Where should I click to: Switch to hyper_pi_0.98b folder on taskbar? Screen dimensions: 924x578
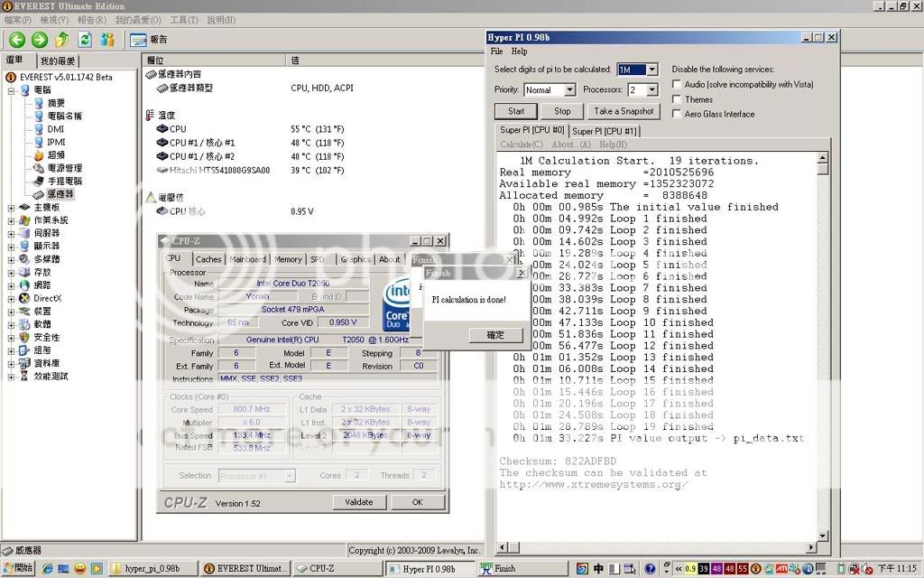(152, 569)
